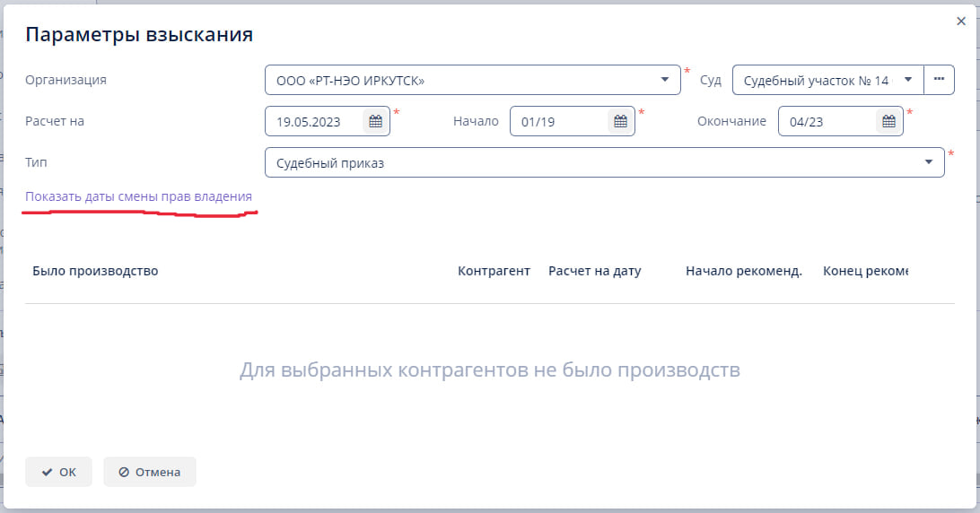This screenshot has height=513, width=980.
Task: Click the Контрагент column header
Action: pos(494,271)
